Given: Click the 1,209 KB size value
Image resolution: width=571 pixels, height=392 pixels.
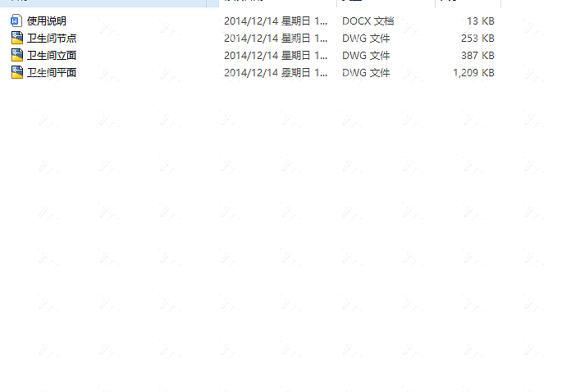Looking at the screenshot, I should click(x=473, y=72).
